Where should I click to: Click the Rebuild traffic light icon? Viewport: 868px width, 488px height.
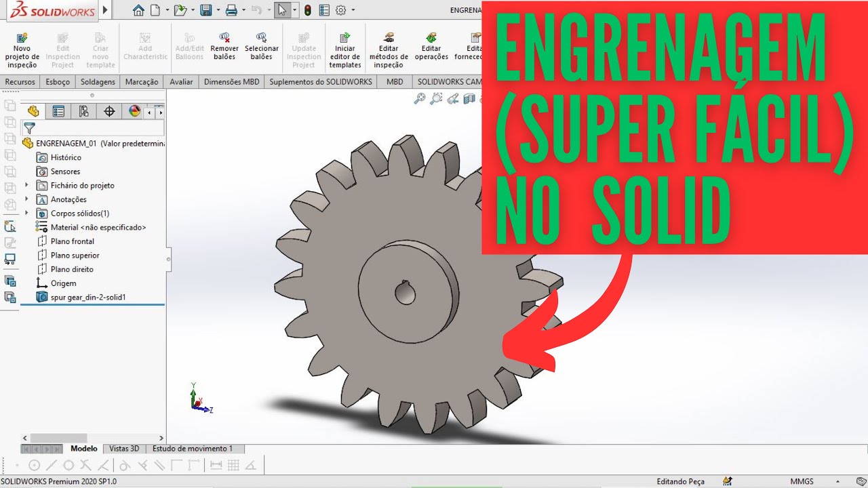307,10
